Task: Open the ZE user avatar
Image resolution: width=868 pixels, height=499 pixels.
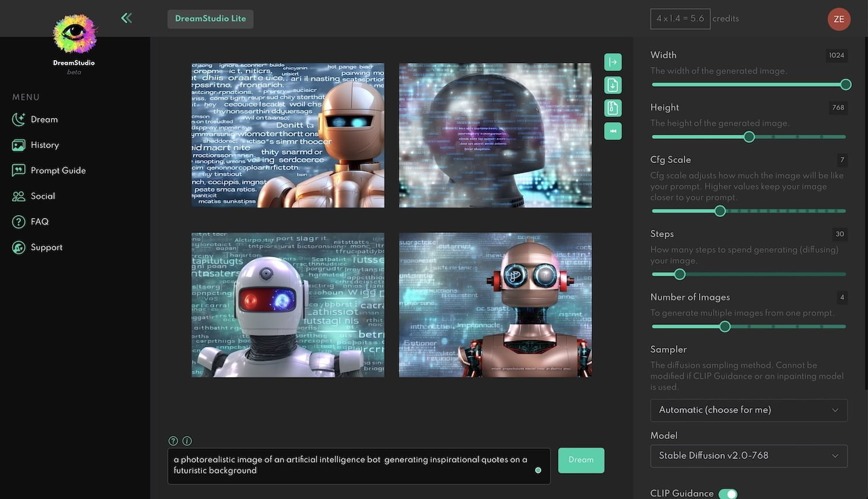Action: pos(838,19)
